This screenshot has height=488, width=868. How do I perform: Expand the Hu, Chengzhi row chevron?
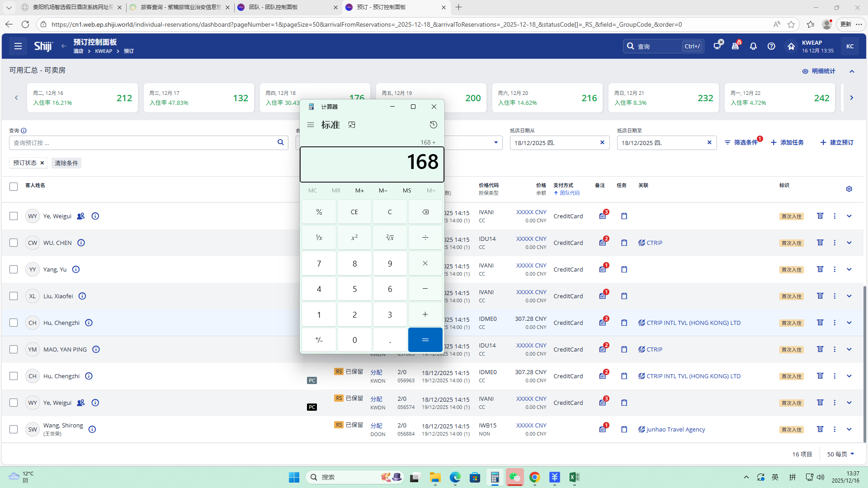pyautogui.click(x=849, y=323)
